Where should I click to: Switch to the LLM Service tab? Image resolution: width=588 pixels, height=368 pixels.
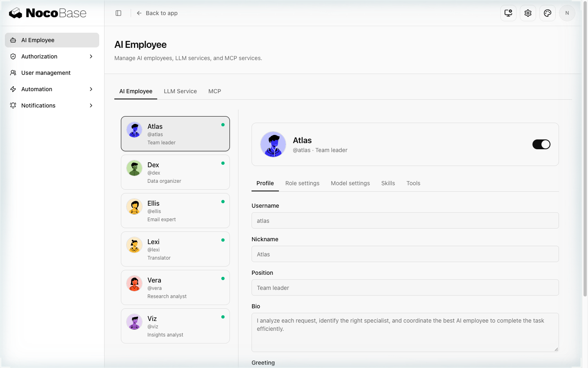click(180, 91)
